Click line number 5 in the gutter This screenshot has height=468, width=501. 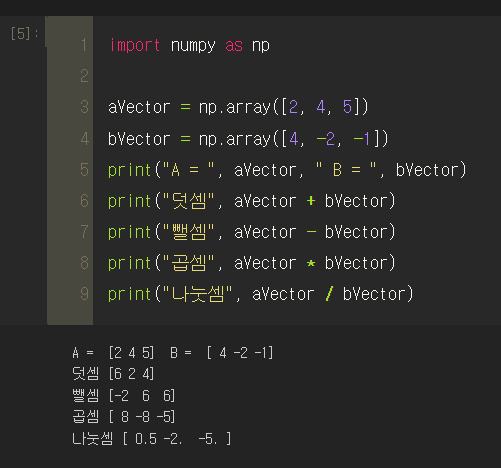[84, 169]
